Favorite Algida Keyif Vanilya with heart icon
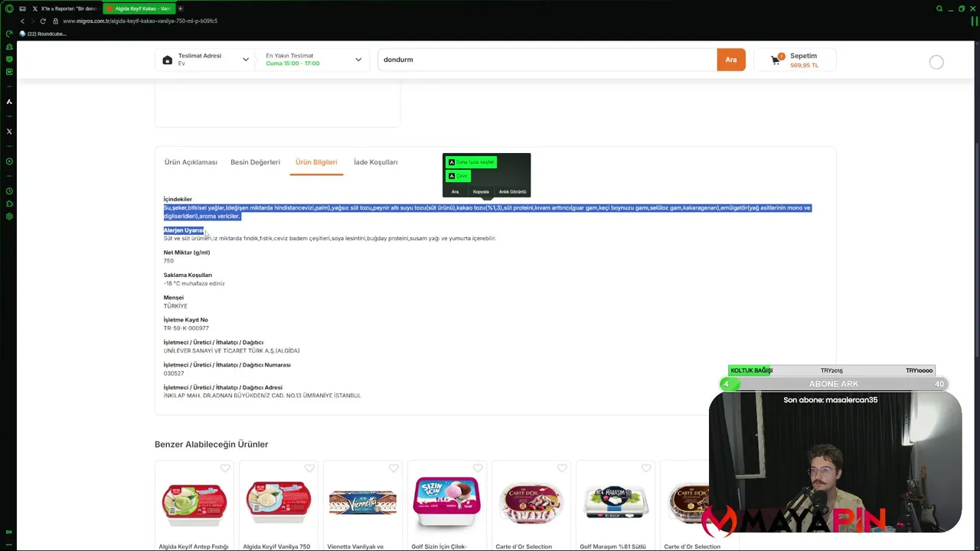The width and height of the screenshot is (980, 551). click(309, 468)
